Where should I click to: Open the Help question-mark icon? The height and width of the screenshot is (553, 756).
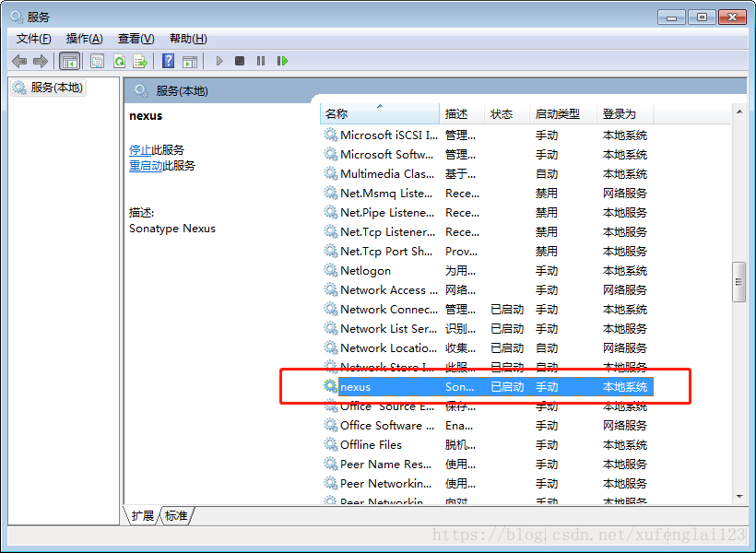[x=169, y=61]
